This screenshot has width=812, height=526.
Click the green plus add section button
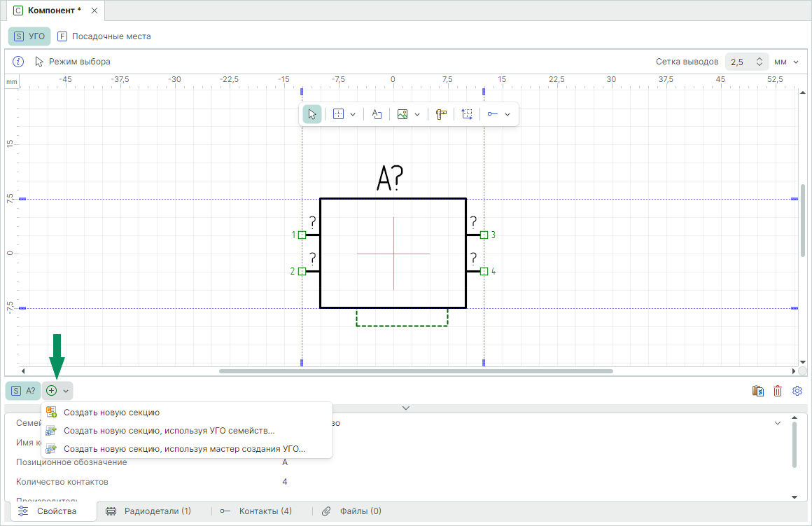[x=52, y=391]
